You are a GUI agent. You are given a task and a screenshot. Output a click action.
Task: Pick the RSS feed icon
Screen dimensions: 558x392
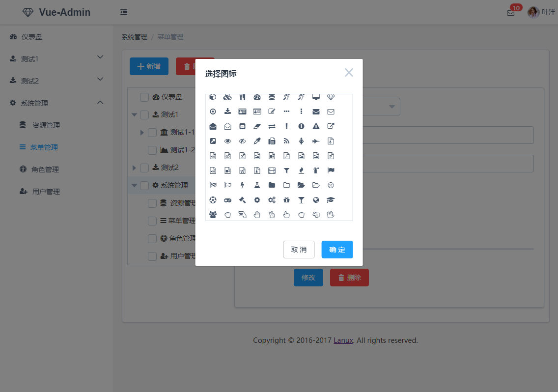click(x=286, y=141)
